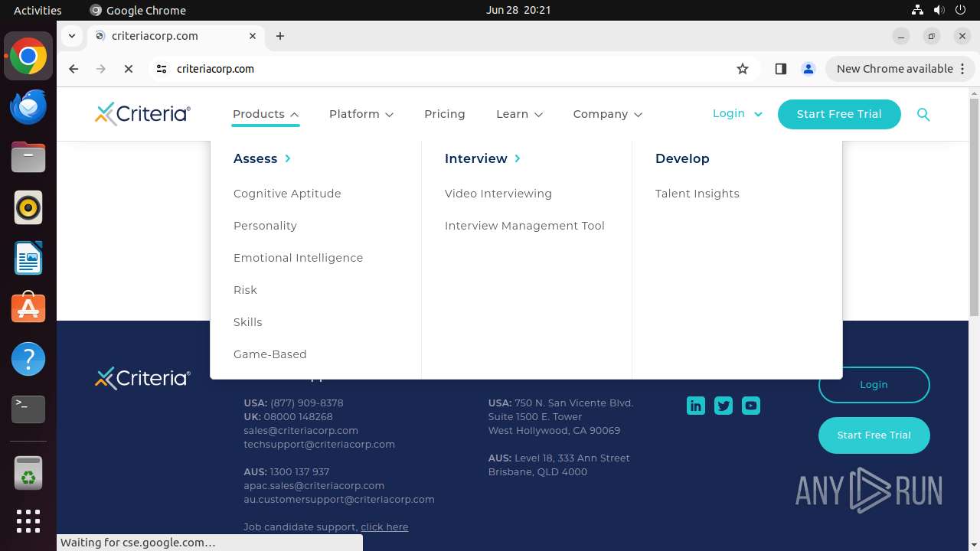Email sales@criteriacorp.com link
This screenshot has width=980, height=551.
tap(301, 431)
